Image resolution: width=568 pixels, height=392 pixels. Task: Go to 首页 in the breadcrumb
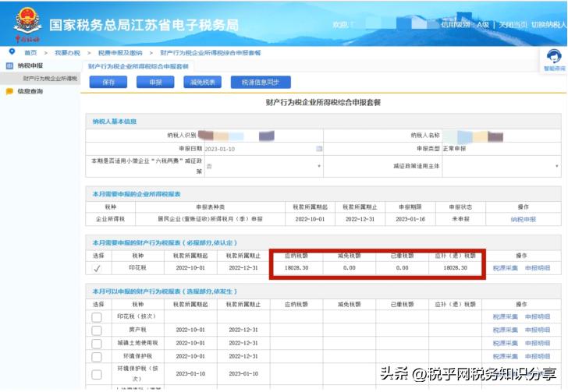click(x=30, y=53)
